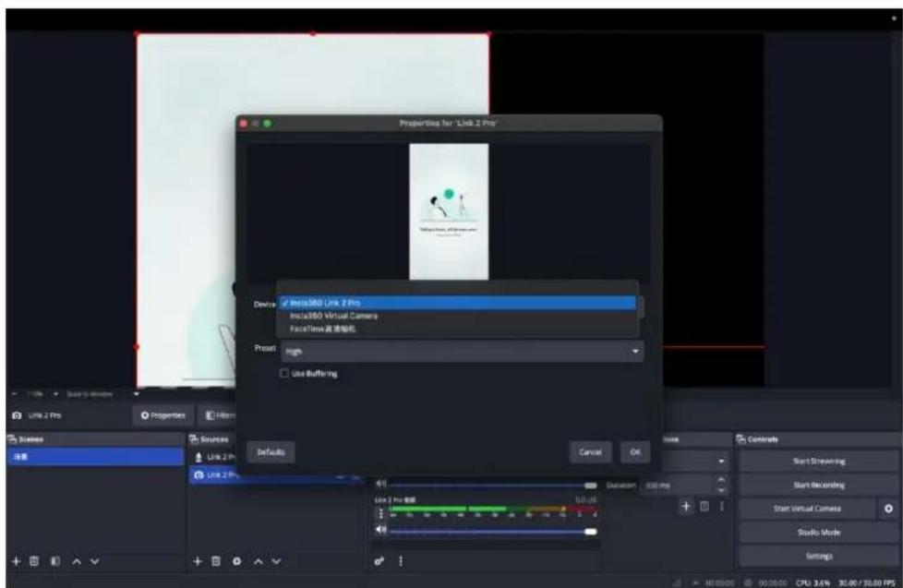Adjust Link 2 Pro audio volume slider
Screen dimensions: 903x588
pyautogui.click(x=493, y=531)
